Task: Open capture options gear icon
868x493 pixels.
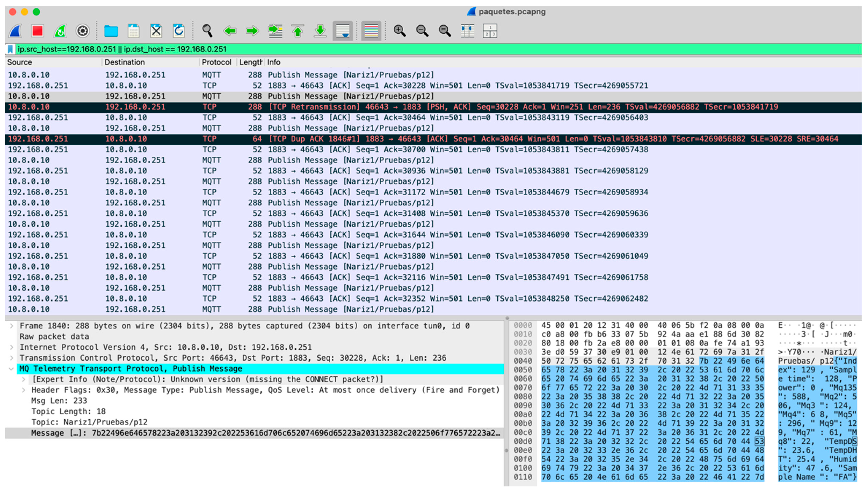Action: coord(82,31)
